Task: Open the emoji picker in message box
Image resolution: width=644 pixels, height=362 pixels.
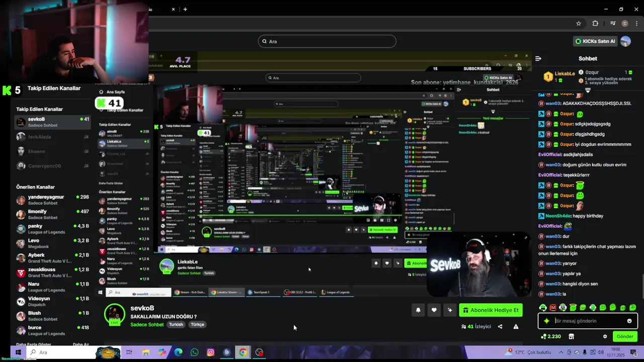Action: pyautogui.click(x=629, y=321)
